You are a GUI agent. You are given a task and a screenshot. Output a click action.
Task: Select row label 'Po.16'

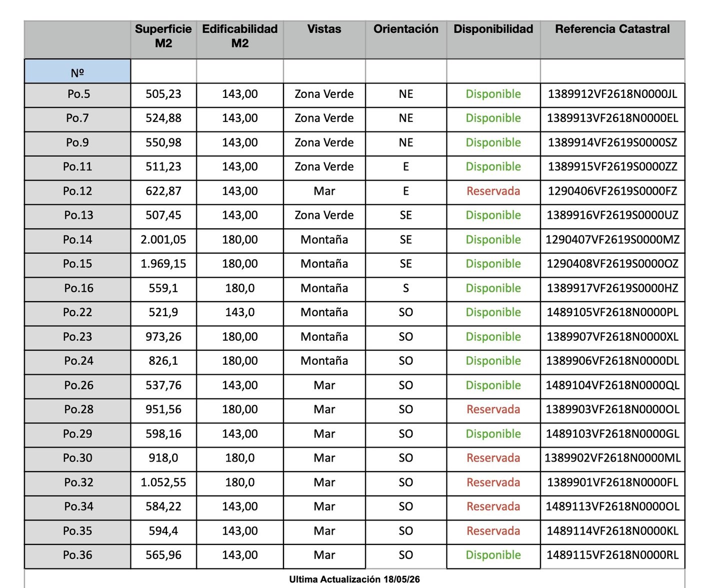pyautogui.click(x=79, y=288)
